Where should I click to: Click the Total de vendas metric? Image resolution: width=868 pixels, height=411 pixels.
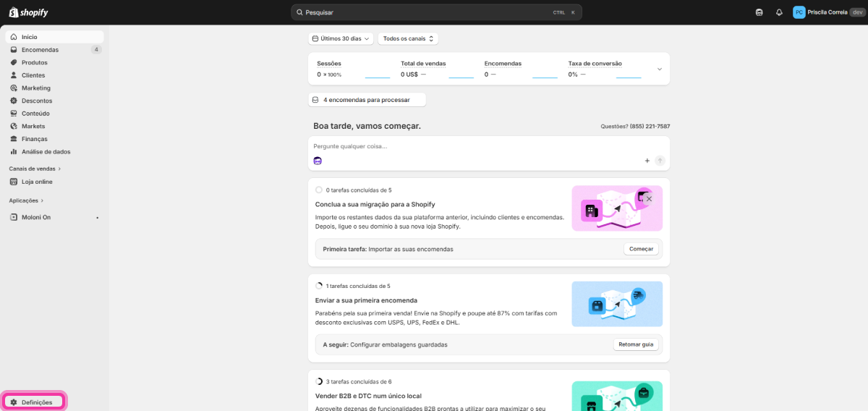tap(438, 69)
